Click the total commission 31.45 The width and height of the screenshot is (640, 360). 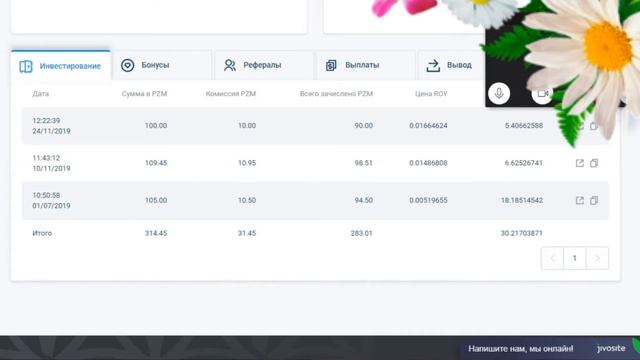pos(247,233)
